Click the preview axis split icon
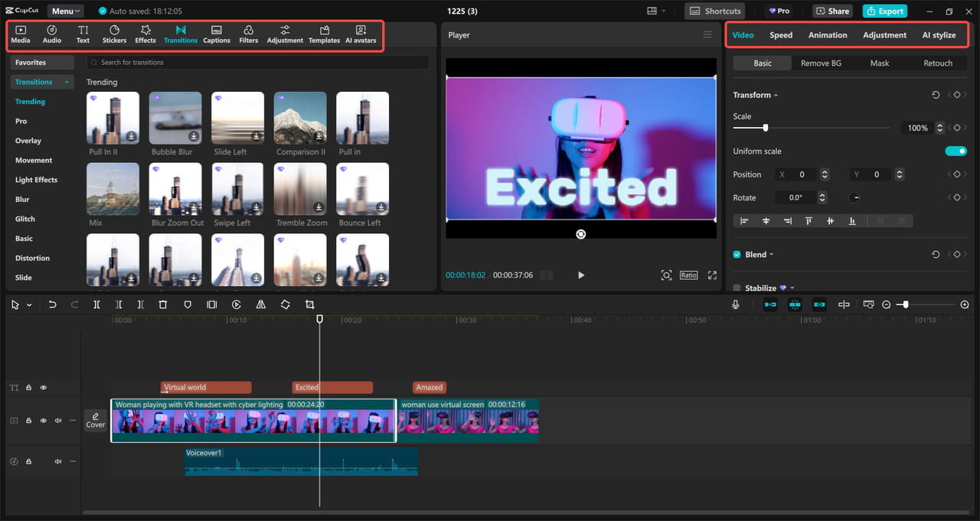Viewport: 980px width, 521px height. 844,304
